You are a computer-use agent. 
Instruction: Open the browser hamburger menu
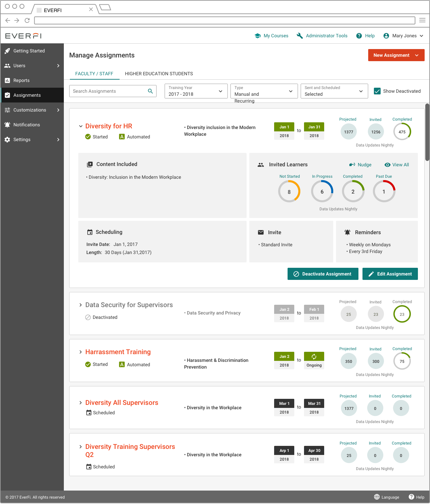coord(422,20)
